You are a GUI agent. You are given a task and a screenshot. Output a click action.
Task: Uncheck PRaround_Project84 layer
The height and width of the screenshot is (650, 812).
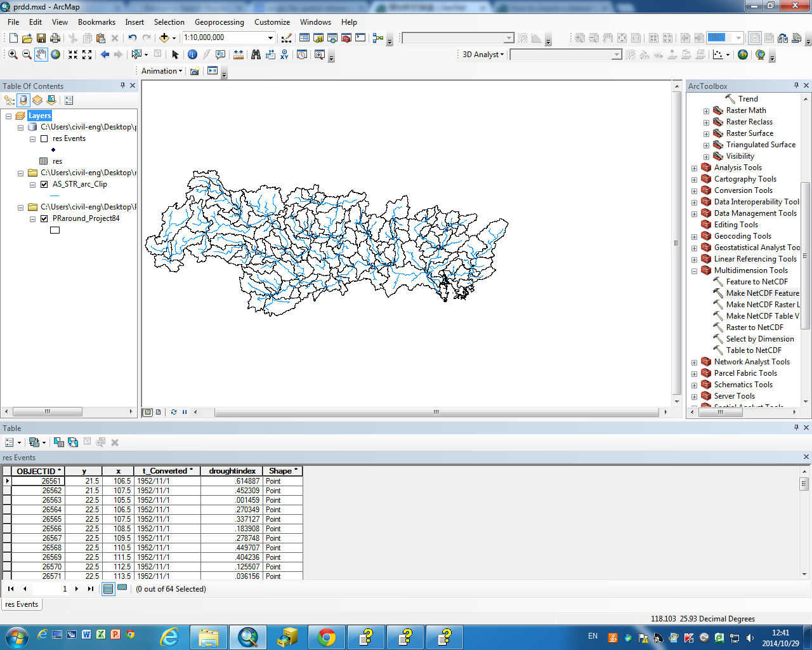tap(44, 218)
